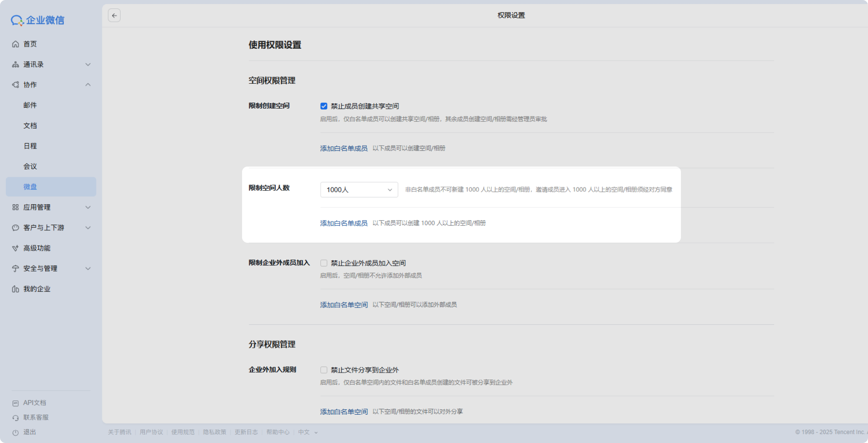
Task: Click the API文档 document icon
Action: [x=16, y=403]
